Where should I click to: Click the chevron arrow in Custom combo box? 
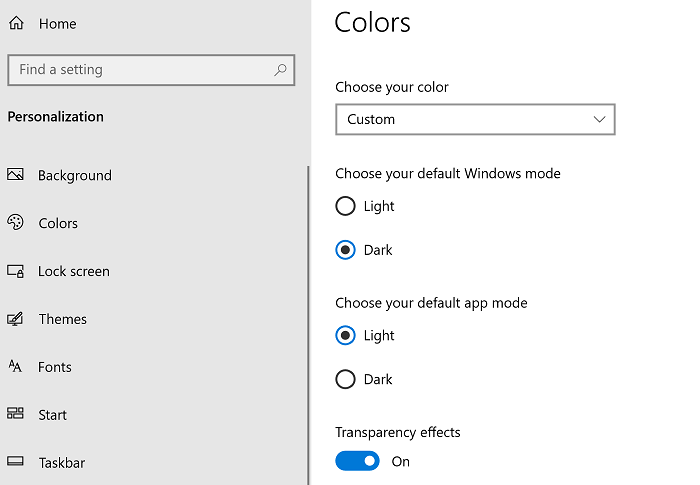tap(599, 119)
